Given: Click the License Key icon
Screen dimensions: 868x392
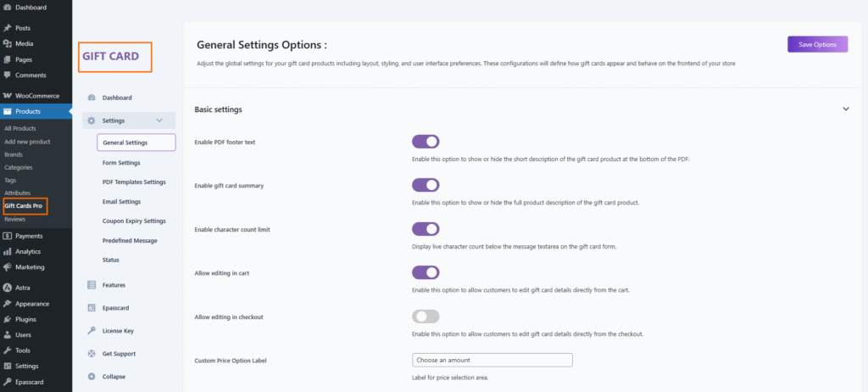Looking at the screenshot, I should pyautogui.click(x=92, y=331).
